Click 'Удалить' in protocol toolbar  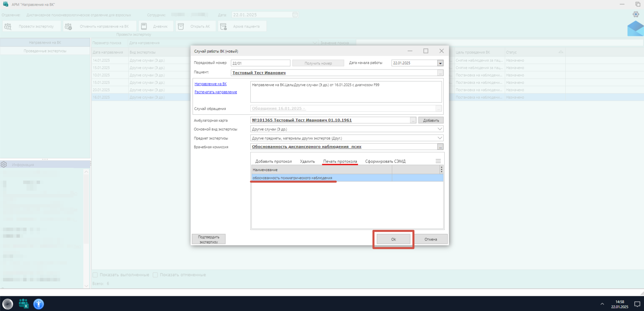click(307, 162)
